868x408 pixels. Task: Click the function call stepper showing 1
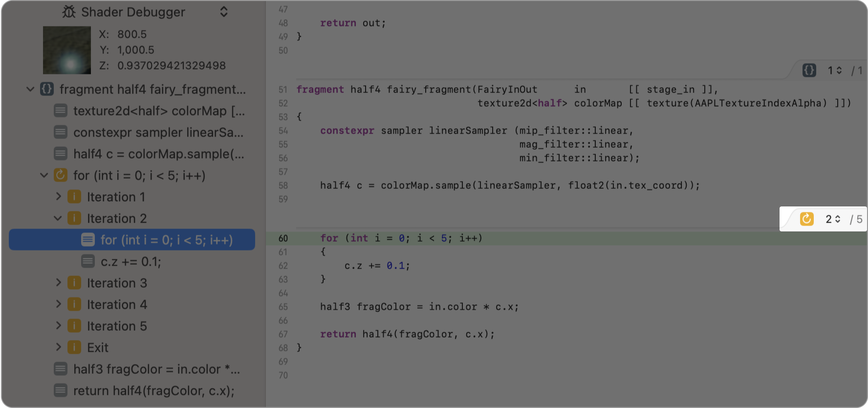click(834, 70)
